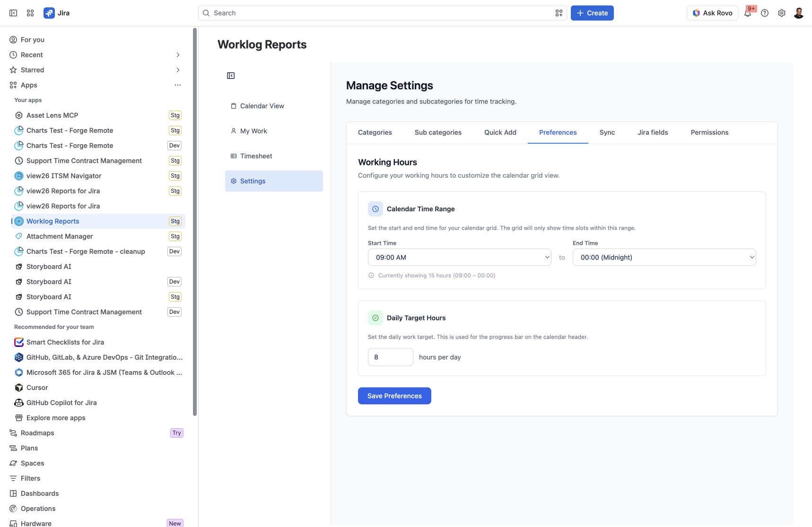Open the help question mark icon
The width and height of the screenshot is (812, 527).
[x=765, y=13]
